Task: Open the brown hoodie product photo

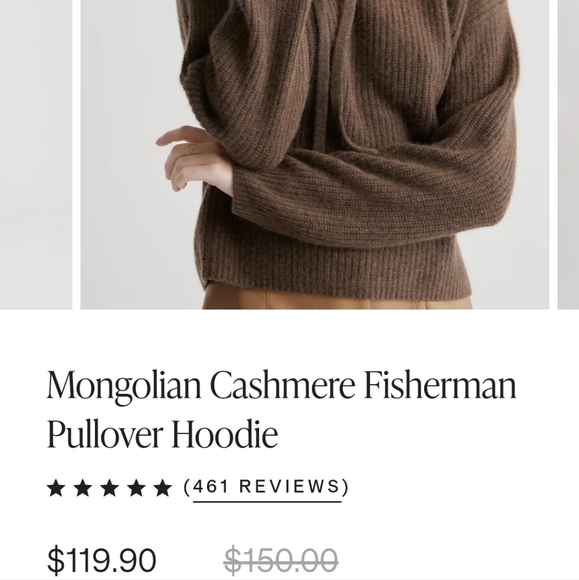Action: pyautogui.click(x=315, y=154)
